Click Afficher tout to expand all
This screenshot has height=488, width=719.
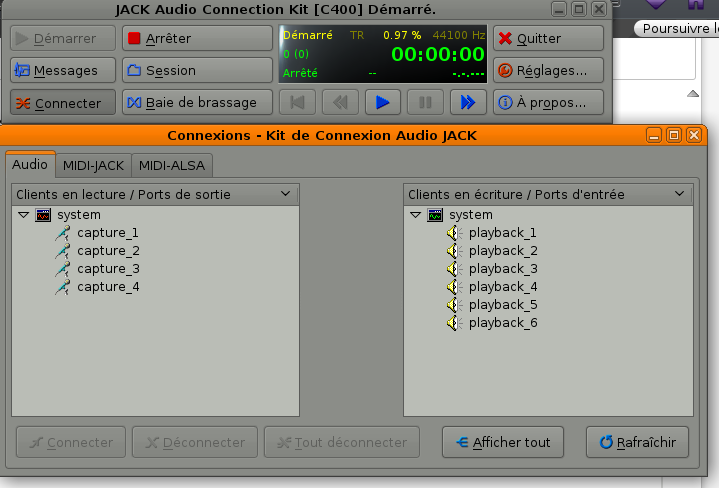coord(503,442)
